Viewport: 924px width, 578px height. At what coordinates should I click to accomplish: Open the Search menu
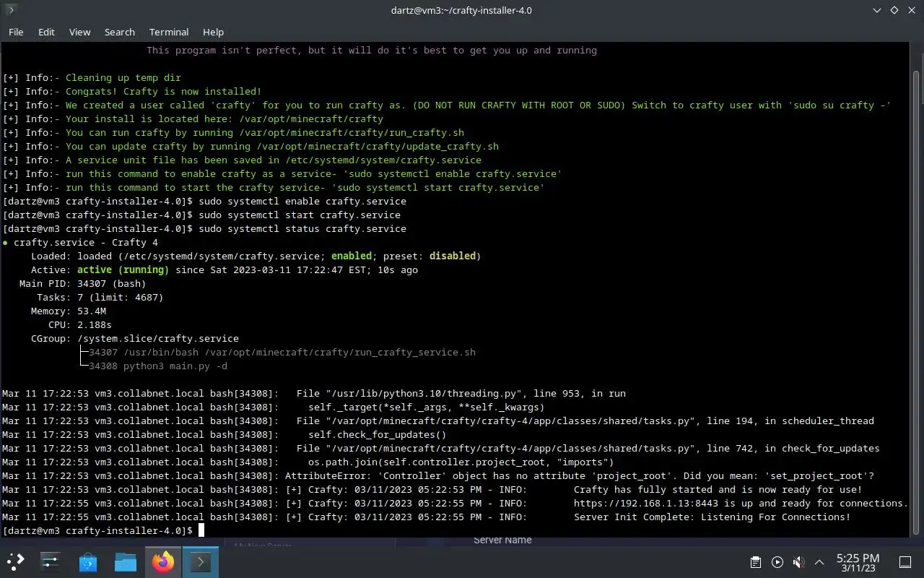click(x=120, y=32)
